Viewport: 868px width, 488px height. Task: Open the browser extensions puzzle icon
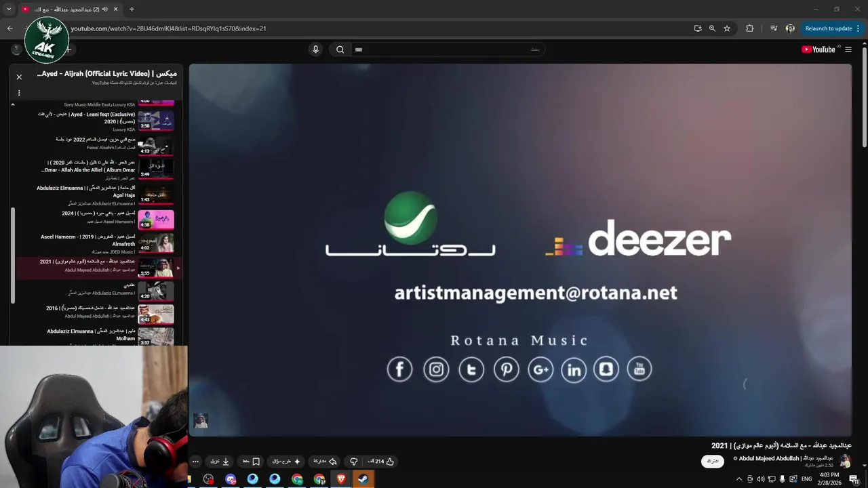tap(749, 28)
